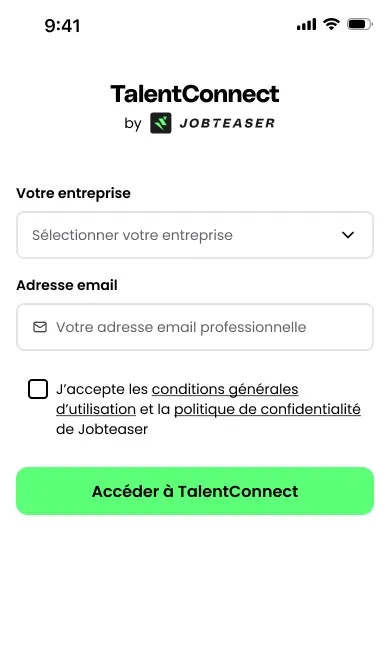Tap the cellular signal bars icon
The width and height of the screenshot is (390, 649).
click(x=306, y=24)
